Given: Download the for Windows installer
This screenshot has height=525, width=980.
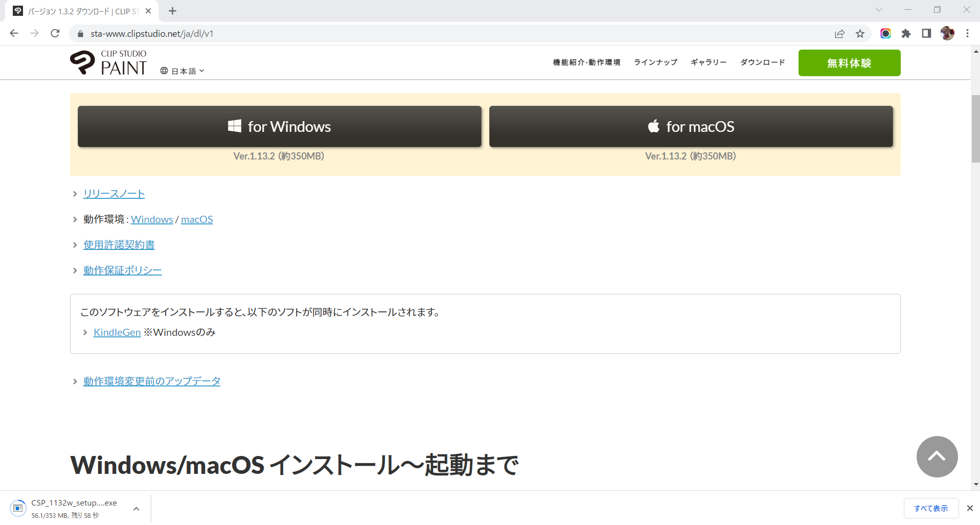Looking at the screenshot, I should tap(279, 127).
